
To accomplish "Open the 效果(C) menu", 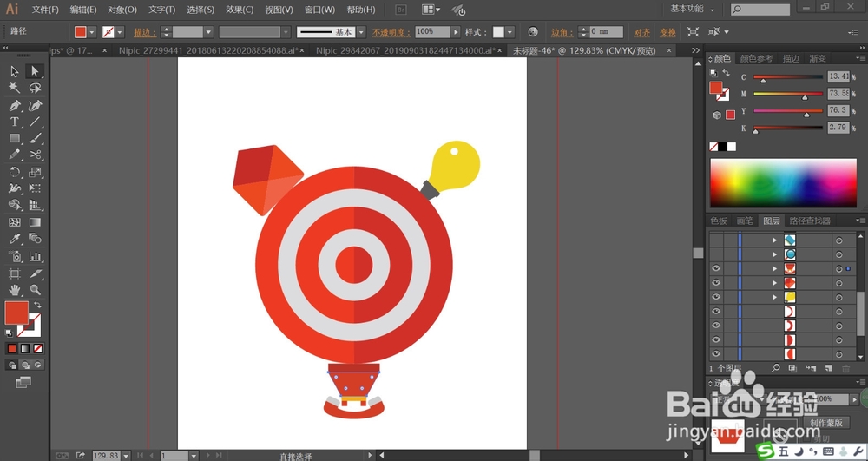I will coord(240,10).
